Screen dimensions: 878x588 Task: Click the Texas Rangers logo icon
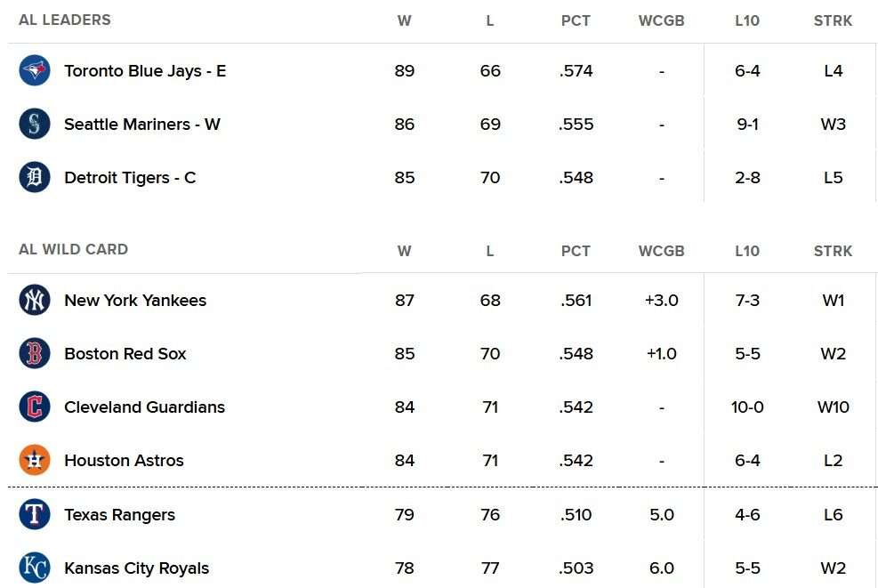click(x=35, y=514)
